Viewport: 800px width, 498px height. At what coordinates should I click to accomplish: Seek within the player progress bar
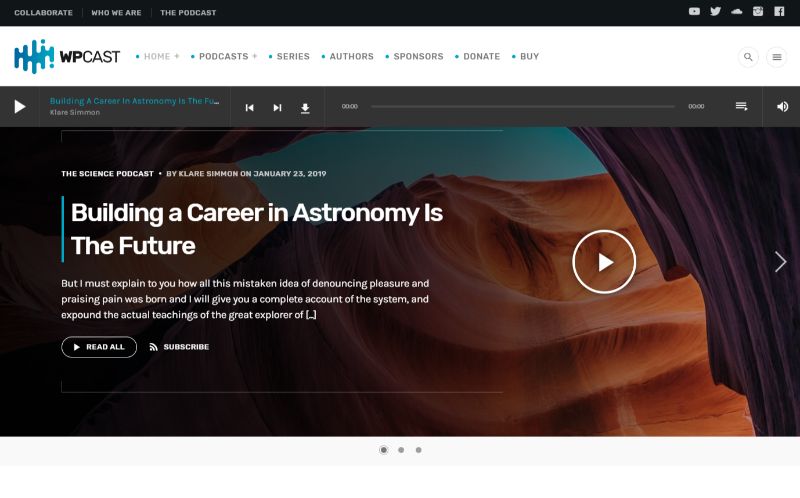tap(523, 107)
